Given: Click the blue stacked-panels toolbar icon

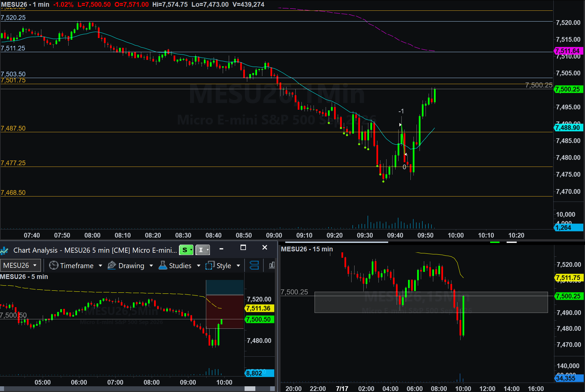Looking at the screenshot, I should [254, 265].
